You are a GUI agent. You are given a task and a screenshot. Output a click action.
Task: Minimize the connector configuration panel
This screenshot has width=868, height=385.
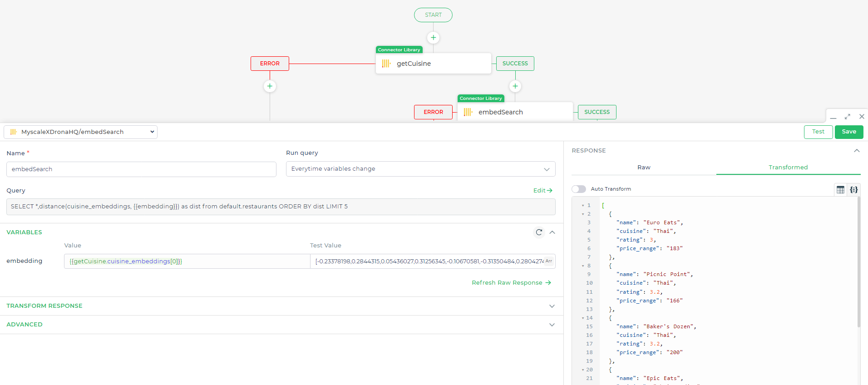coord(833,117)
